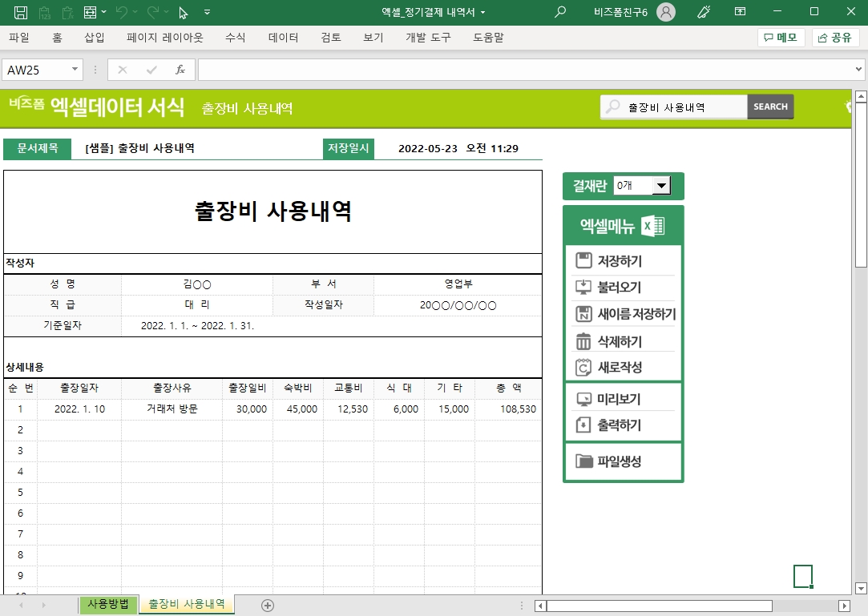Click the Ribbon Display Options icon
The height and width of the screenshot is (616, 868).
tap(740, 12)
